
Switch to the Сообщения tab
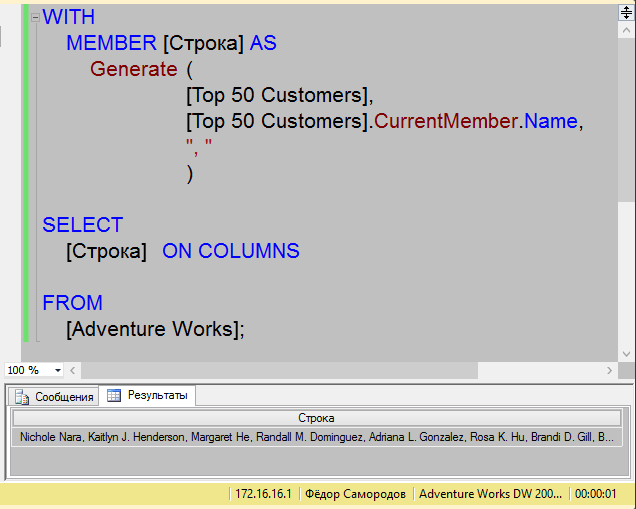53,397
